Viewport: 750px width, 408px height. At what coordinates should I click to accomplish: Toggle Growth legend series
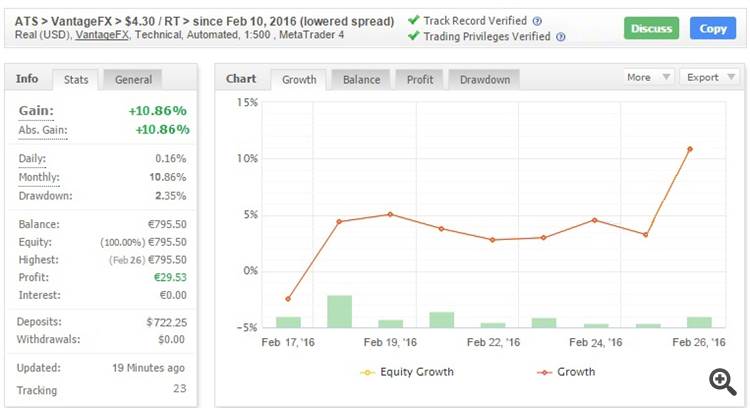pyautogui.click(x=566, y=372)
